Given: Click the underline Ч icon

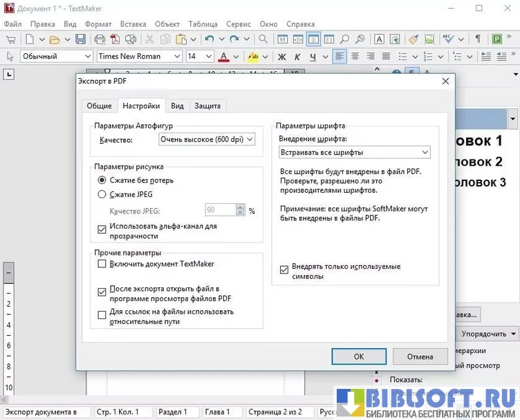Looking at the screenshot, I should (314, 57).
